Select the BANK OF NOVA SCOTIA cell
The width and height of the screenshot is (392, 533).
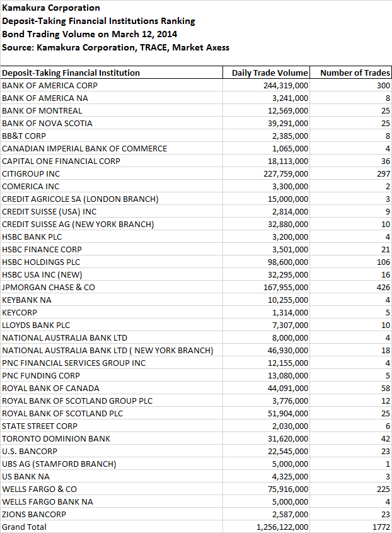112,123
